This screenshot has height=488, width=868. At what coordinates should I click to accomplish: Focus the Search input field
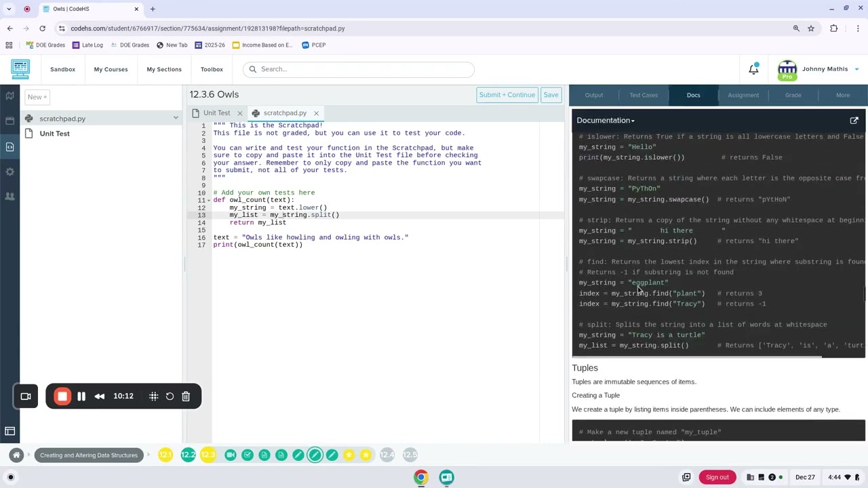click(359, 69)
